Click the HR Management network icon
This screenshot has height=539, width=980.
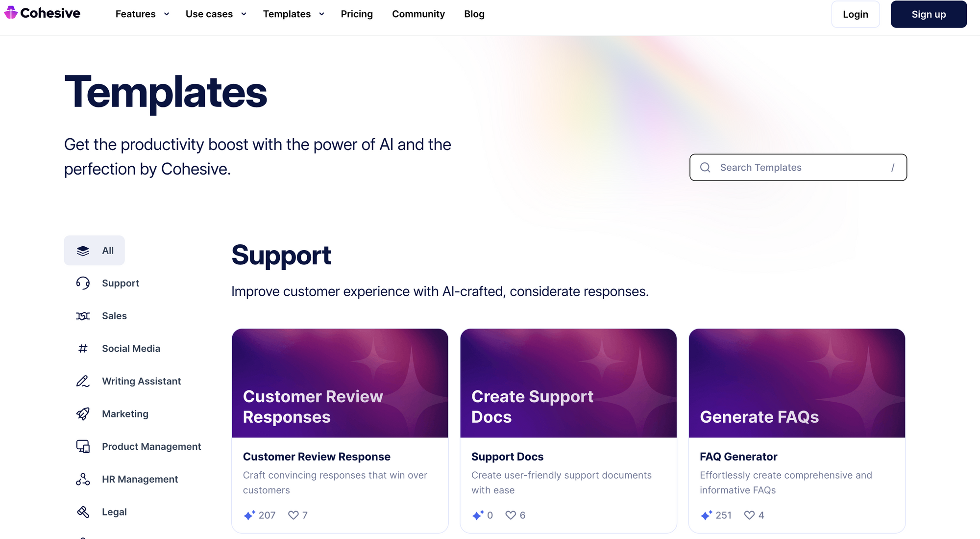[81, 479]
